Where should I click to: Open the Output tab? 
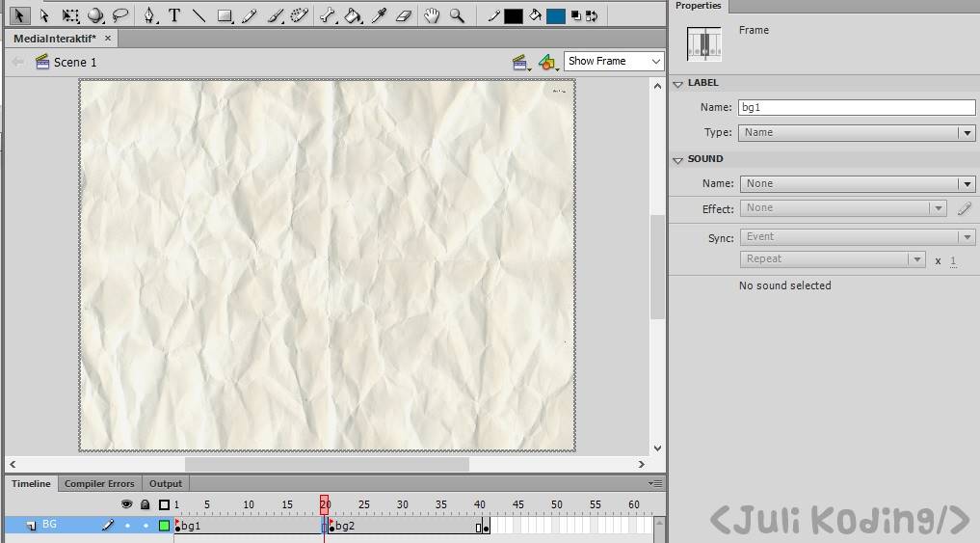tap(165, 483)
